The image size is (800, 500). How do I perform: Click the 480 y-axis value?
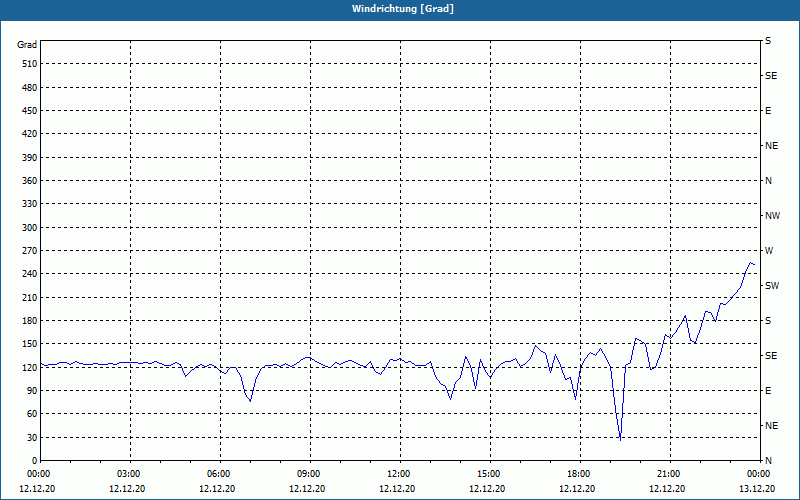pyautogui.click(x=30, y=88)
